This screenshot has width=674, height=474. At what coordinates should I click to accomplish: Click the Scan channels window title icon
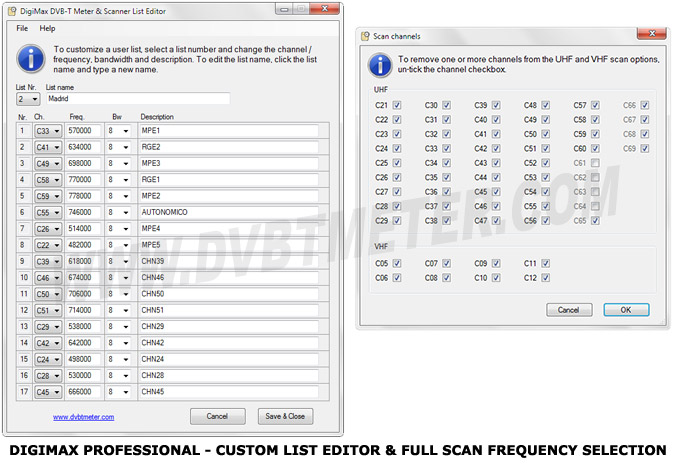pyautogui.click(x=365, y=36)
